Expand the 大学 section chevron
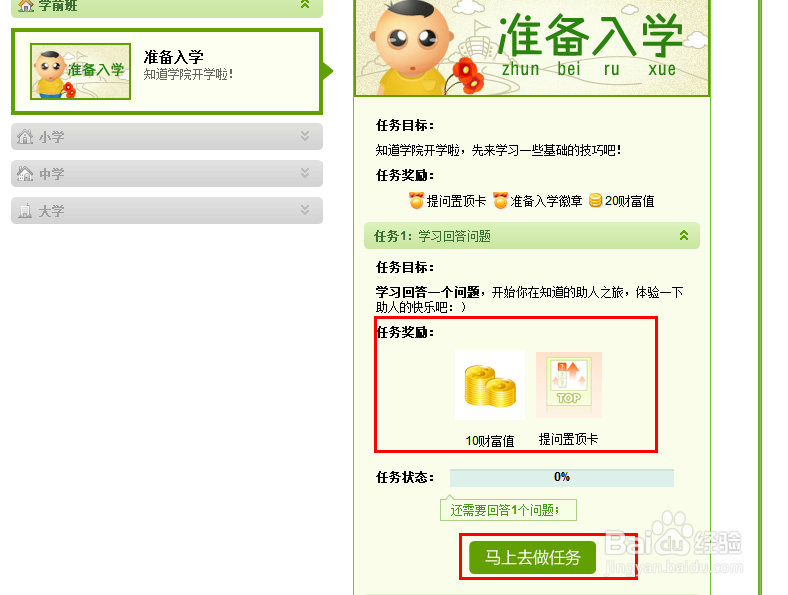Viewport: 788px width, 595px height. point(305,210)
